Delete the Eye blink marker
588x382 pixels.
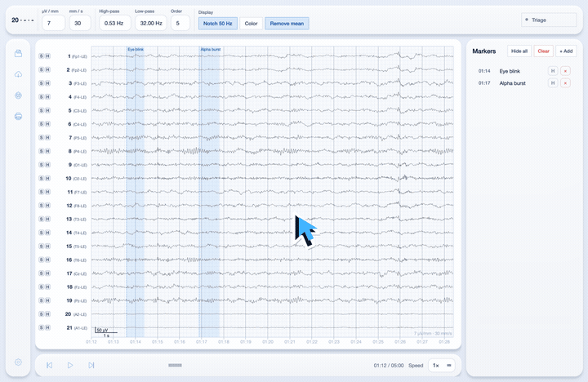point(565,71)
